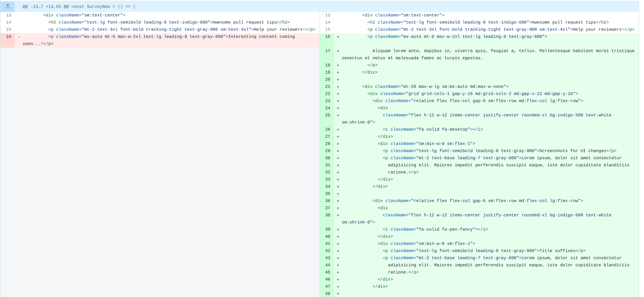
Task: Select added line number 37
Action: (x=328, y=208)
